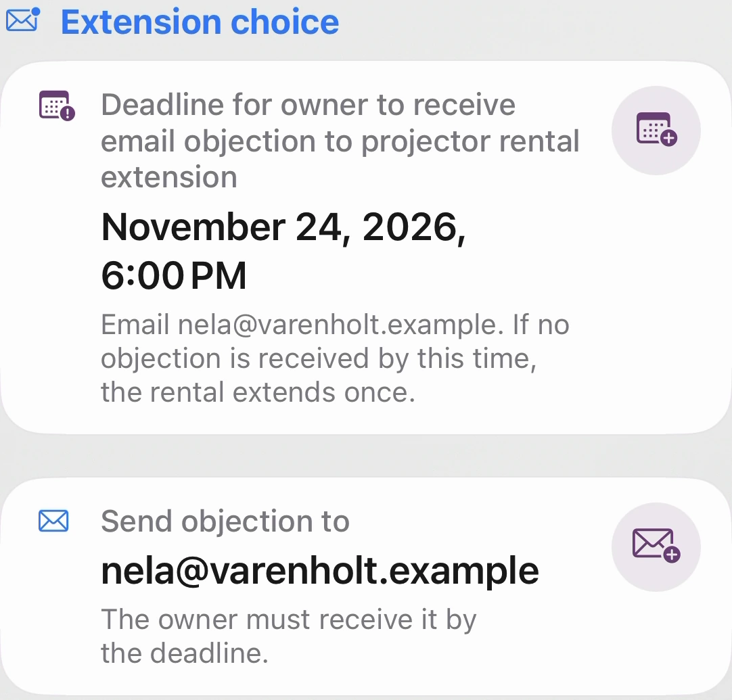This screenshot has height=700, width=732.
Task: Click the Send objection to label
Action: tap(225, 521)
